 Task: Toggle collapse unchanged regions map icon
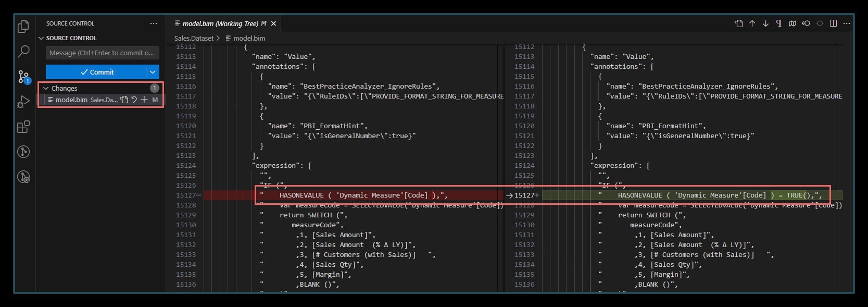792,23
